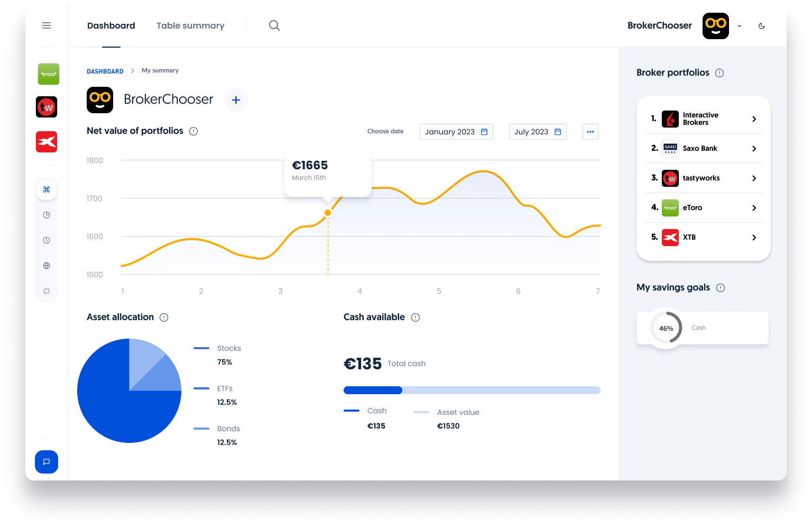Viewport: 812px width, 527px height.
Task: Click the Choose date label
Action: (385, 131)
